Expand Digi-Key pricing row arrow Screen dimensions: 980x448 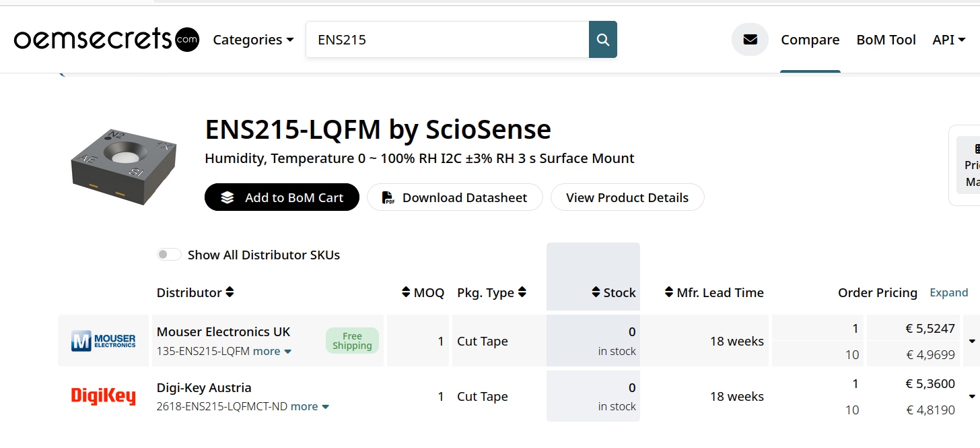(x=972, y=396)
